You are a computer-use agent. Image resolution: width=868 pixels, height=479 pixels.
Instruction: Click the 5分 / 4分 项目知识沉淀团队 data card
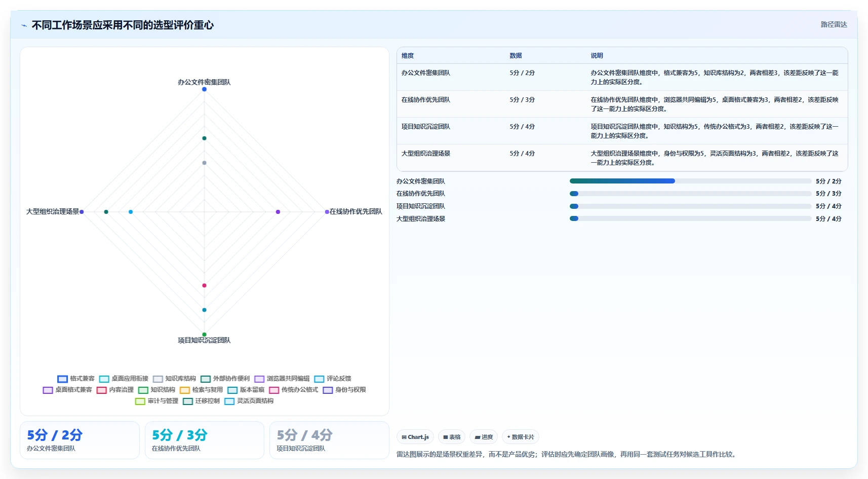click(x=329, y=440)
